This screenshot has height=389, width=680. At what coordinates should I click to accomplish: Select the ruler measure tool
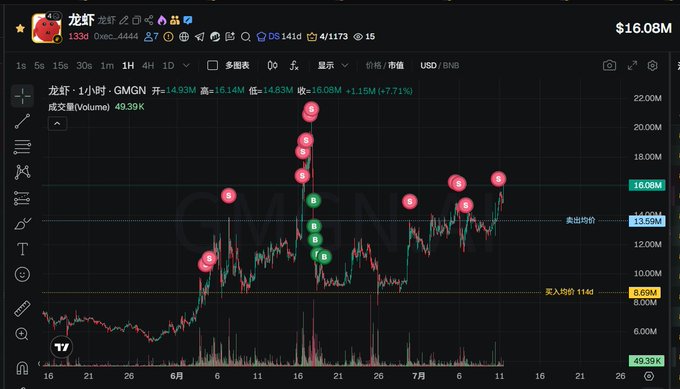coord(22,308)
